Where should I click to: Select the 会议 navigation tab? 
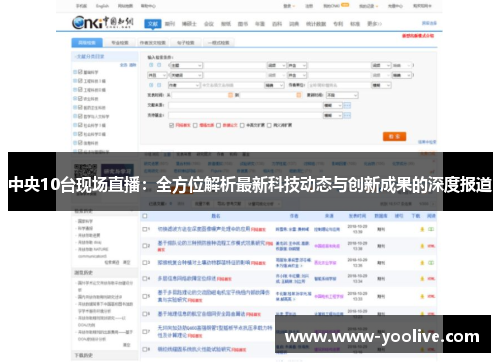(209, 24)
